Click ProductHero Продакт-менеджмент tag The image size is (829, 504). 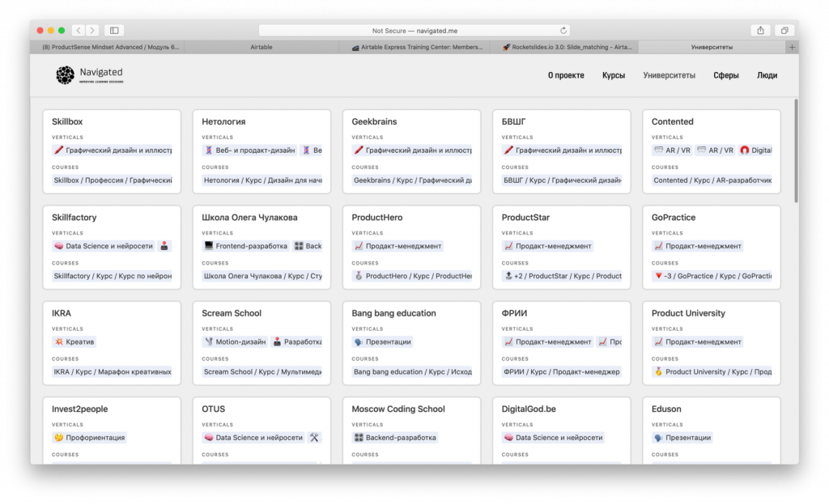click(x=397, y=246)
